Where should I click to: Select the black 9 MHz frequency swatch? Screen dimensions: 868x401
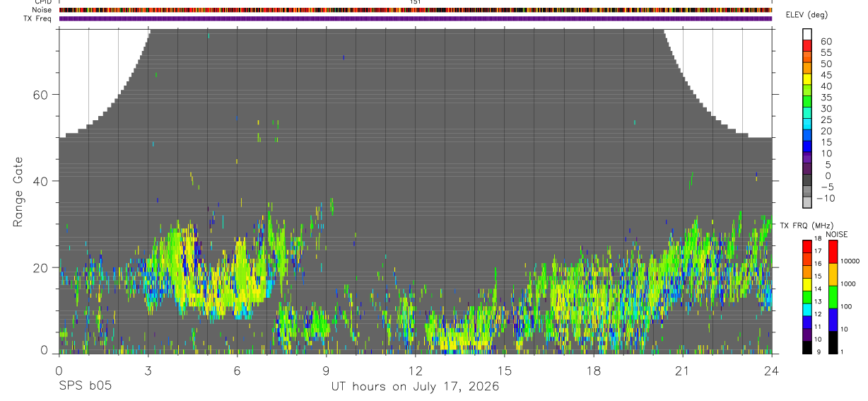coord(807,348)
